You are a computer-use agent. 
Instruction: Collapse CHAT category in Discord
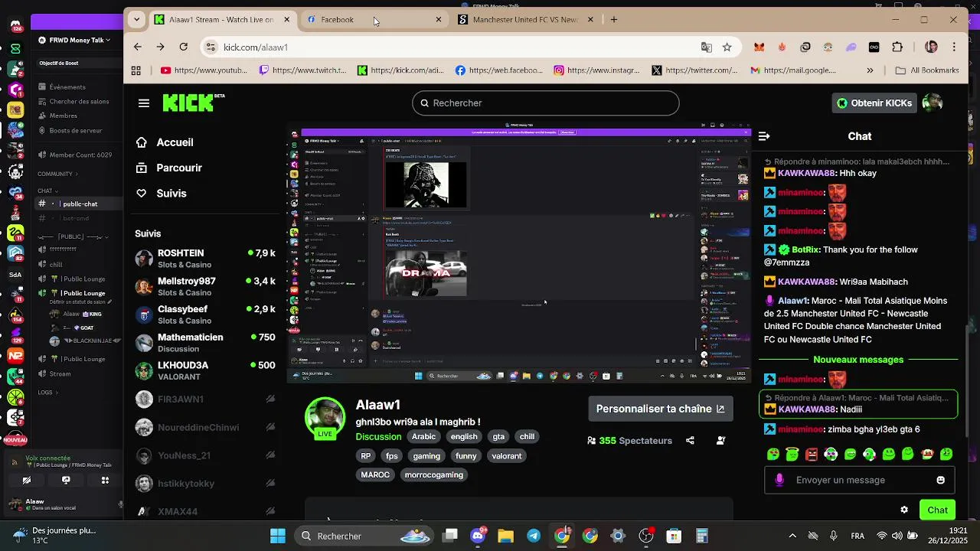pos(47,191)
